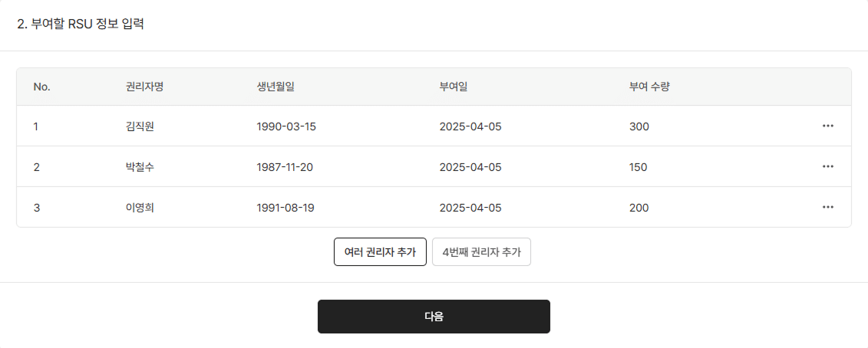Click the name 이영희 in row 3
The width and height of the screenshot is (868, 348).
(x=140, y=208)
